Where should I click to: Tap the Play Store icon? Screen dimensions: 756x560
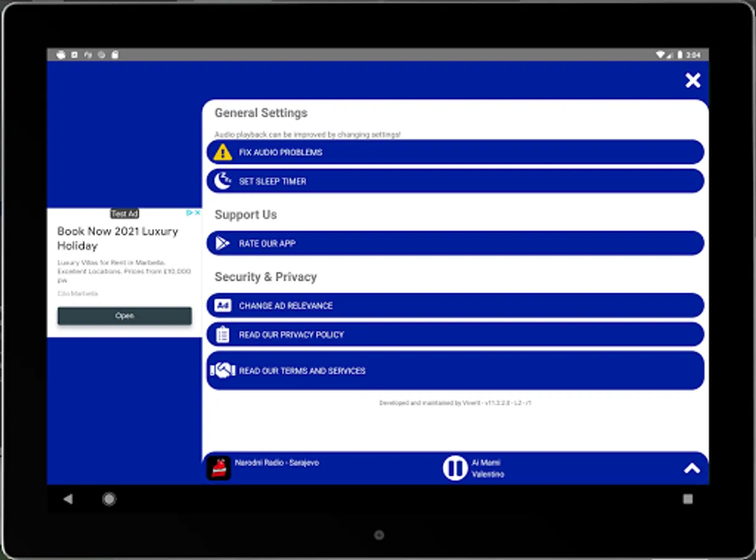coord(223,243)
